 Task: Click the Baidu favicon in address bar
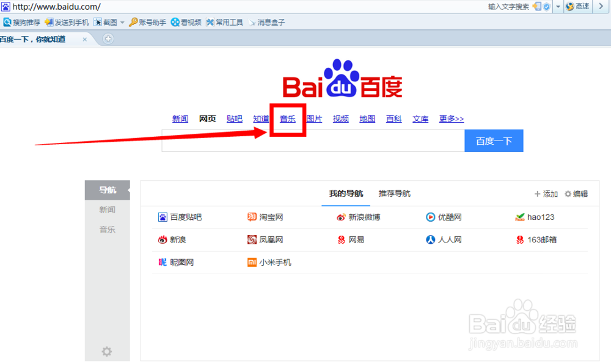[x=5, y=7]
